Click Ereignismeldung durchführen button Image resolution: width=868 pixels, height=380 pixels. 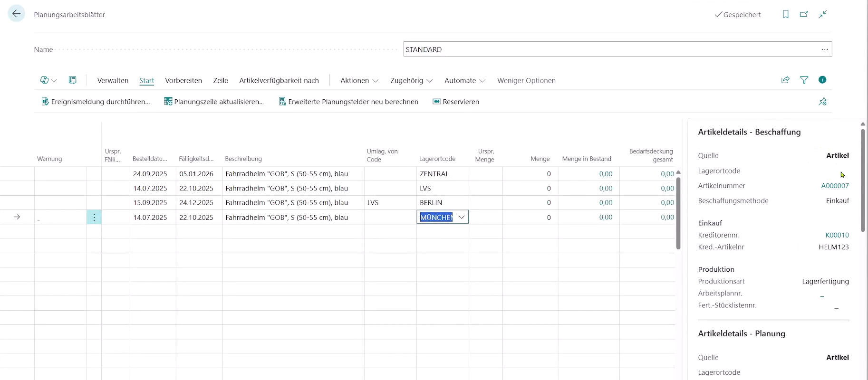(x=96, y=102)
